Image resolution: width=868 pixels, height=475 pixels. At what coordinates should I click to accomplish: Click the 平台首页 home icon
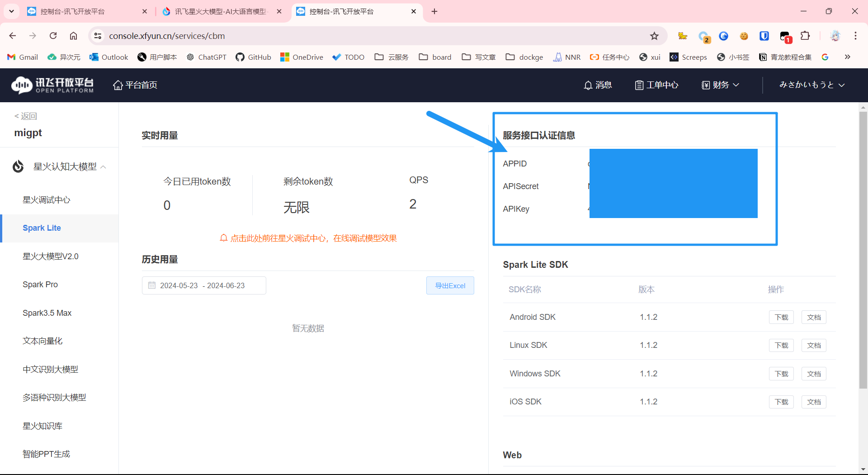point(118,85)
